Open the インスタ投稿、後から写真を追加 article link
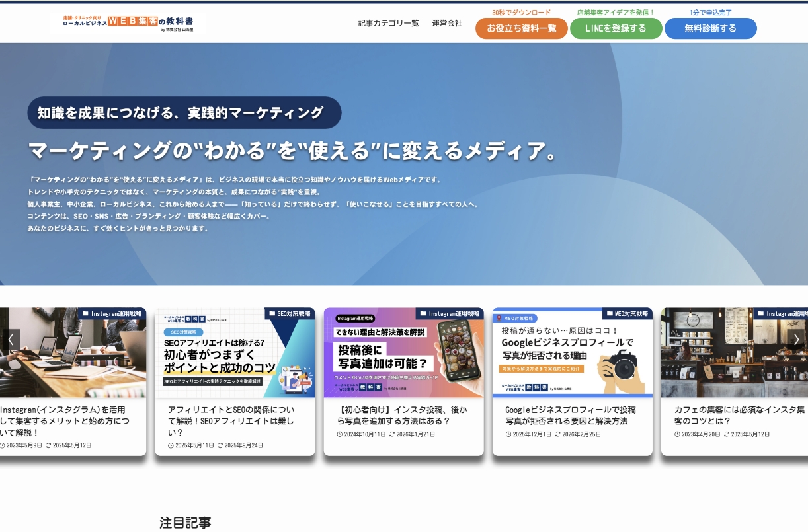 pyautogui.click(x=403, y=415)
